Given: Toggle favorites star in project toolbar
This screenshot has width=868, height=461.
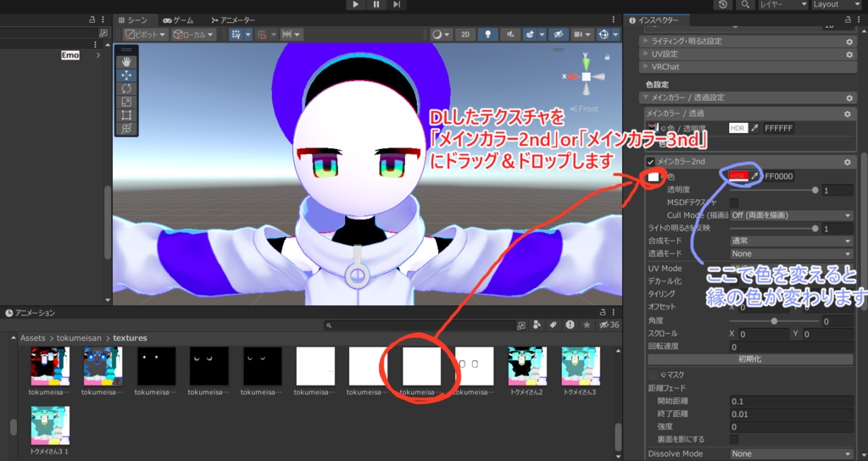Looking at the screenshot, I should (587, 325).
